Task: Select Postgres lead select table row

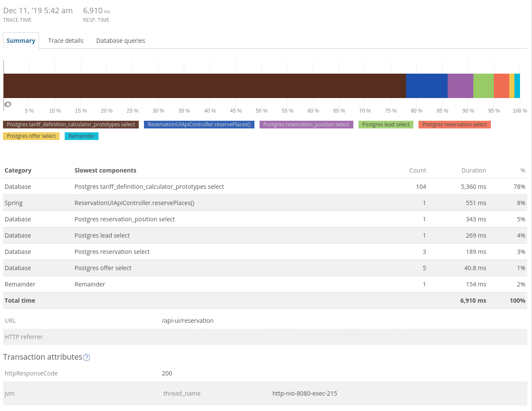Action: (265, 235)
